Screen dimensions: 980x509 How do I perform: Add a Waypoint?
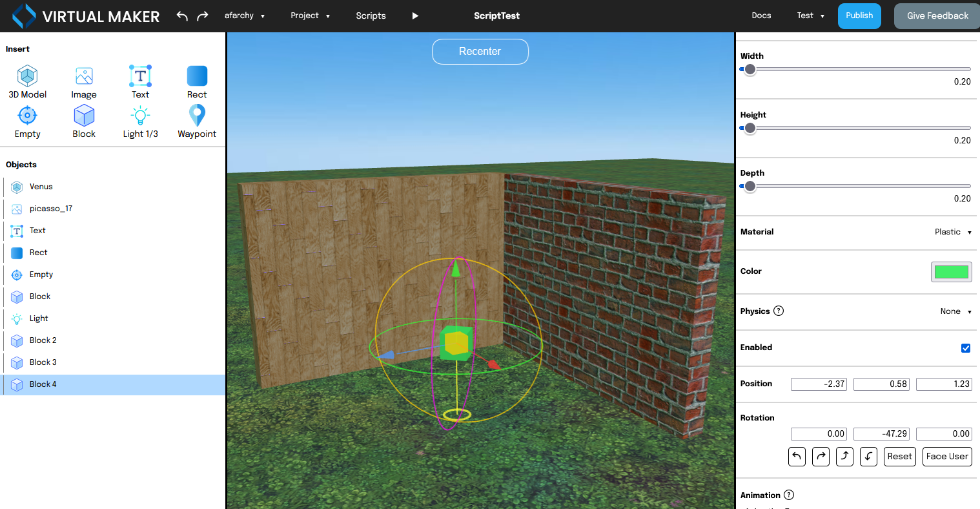[x=196, y=121]
